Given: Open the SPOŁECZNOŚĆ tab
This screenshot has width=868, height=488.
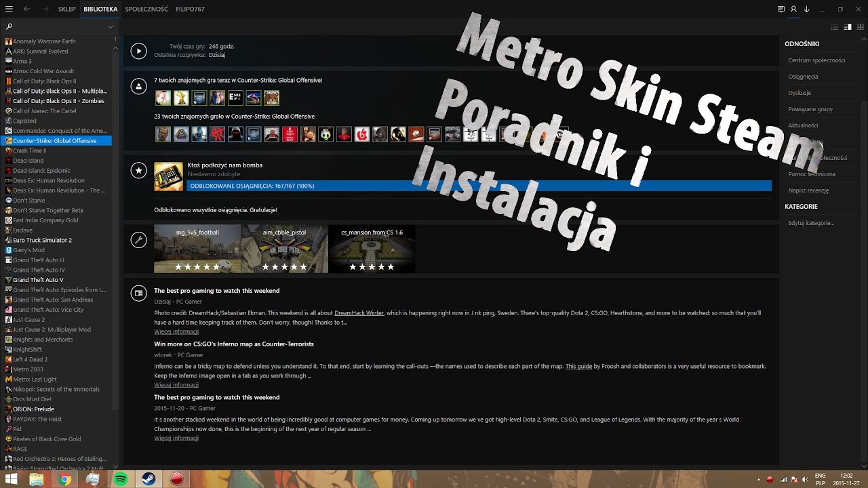Looking at the screenshot, I should (146, 9).
